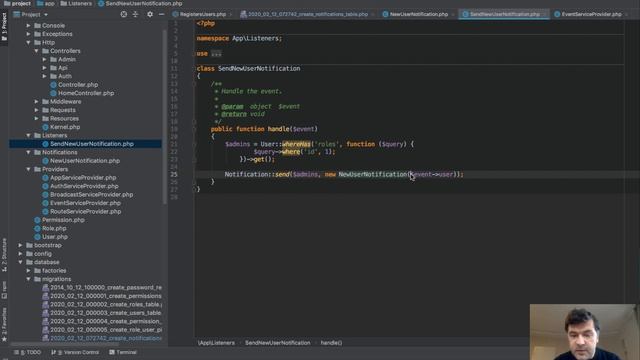Expand the Requests folder

coord(36,110)
